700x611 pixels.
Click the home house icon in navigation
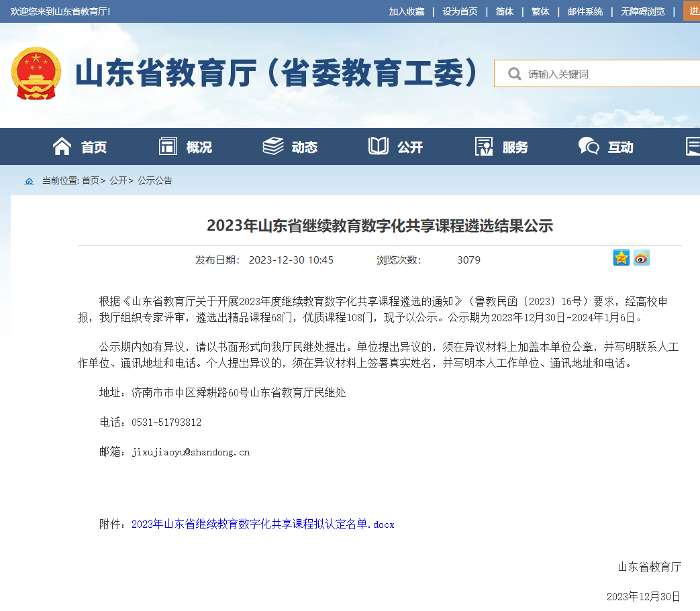tap(62, 146)
